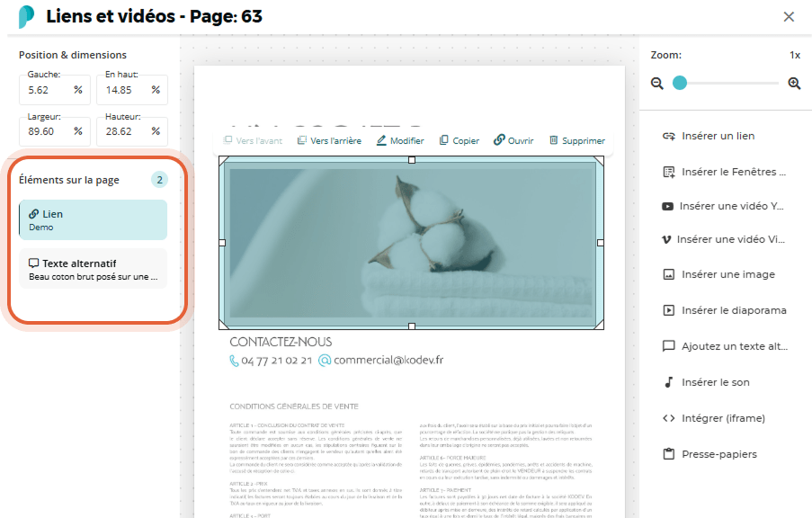Click the Insérer une image icon
The image size is (812, 518).
(668, 274)
